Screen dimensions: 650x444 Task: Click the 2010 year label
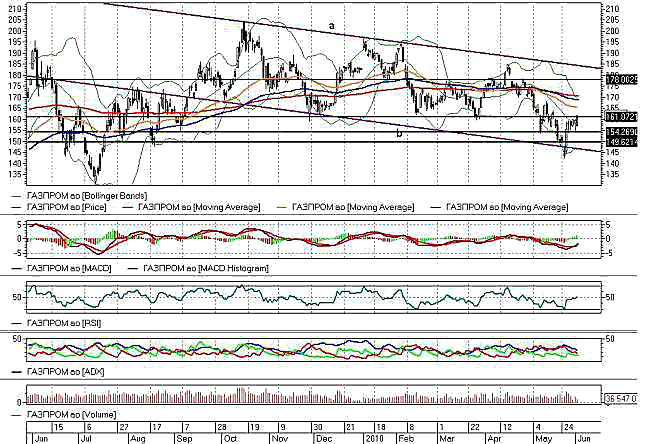point(375,438)
